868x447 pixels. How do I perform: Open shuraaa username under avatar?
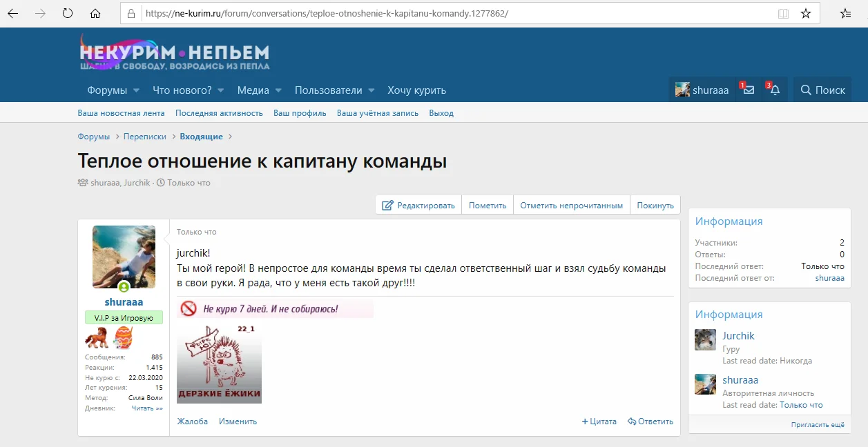point(124,302)
